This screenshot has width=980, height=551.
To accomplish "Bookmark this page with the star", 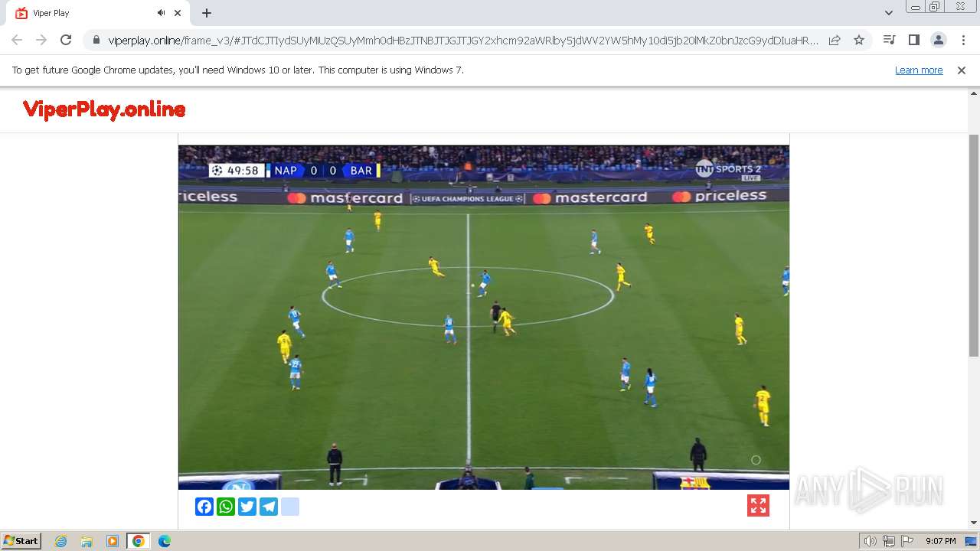I will pyautogui.click(x=859, y=41).
